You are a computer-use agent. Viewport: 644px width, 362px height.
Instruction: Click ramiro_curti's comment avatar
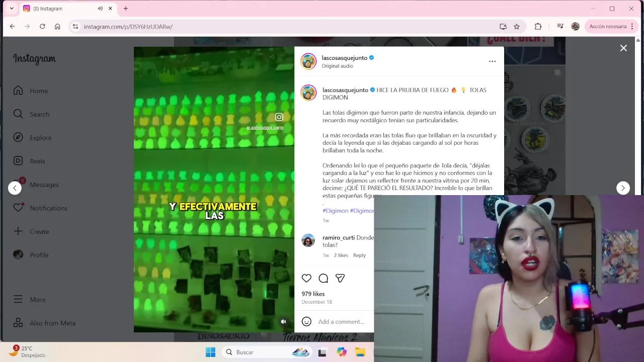click(308, 240)
